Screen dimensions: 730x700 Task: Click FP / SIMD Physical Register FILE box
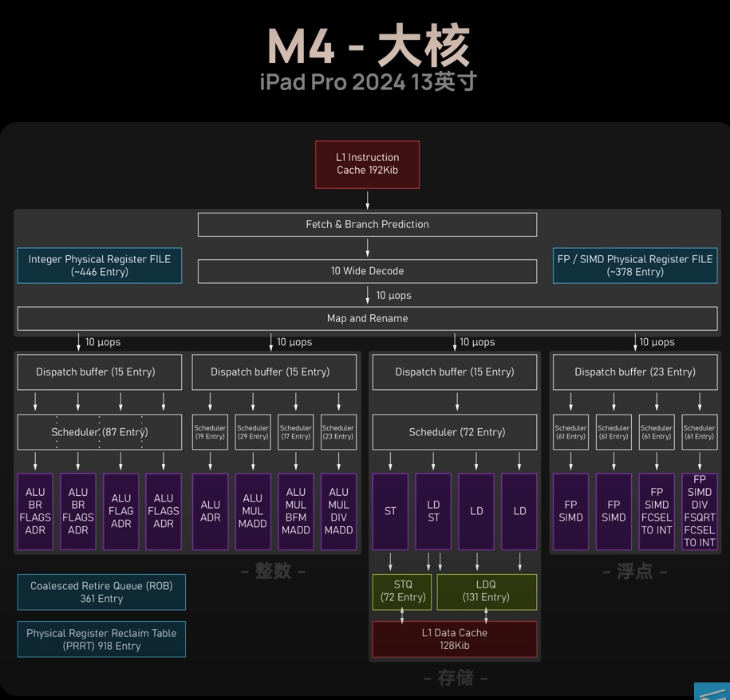(635, 265)
